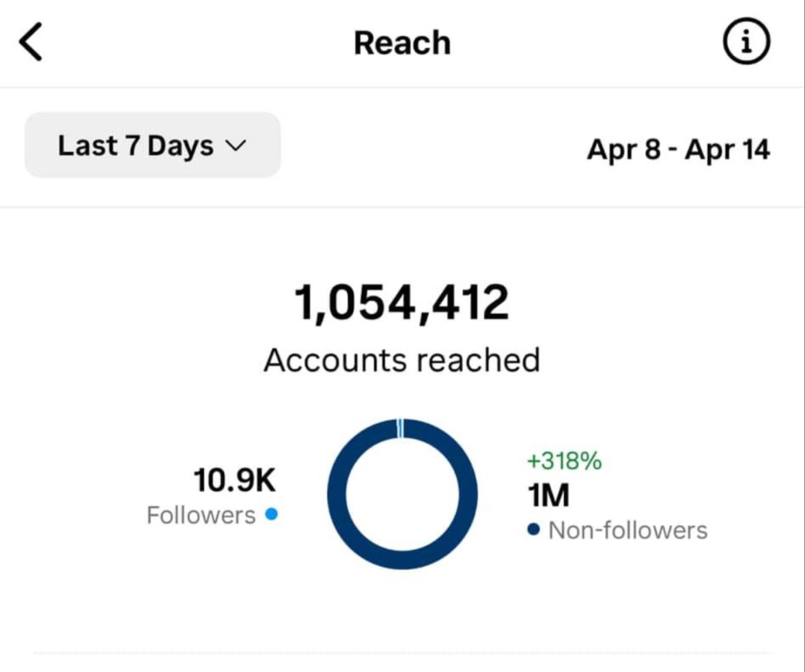Screen dimensions: 805x672
Task: Tap the 10.9K followers count
Action: (234, 480)
